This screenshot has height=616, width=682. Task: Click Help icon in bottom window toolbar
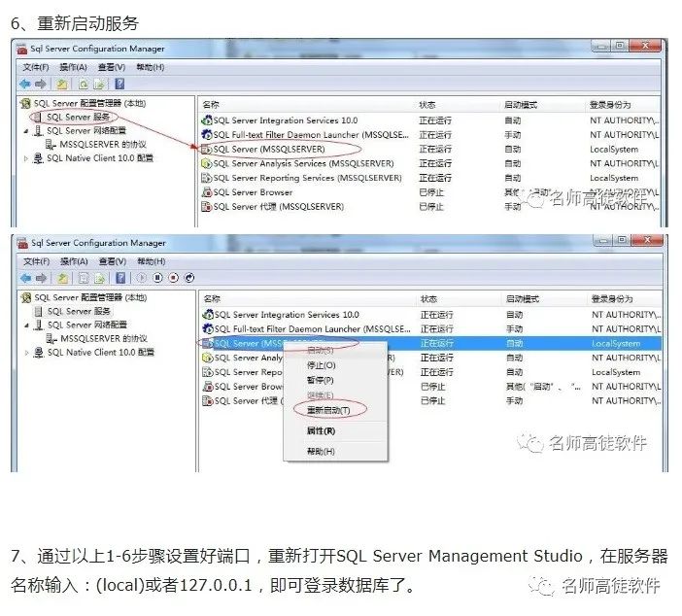point(120,278)
